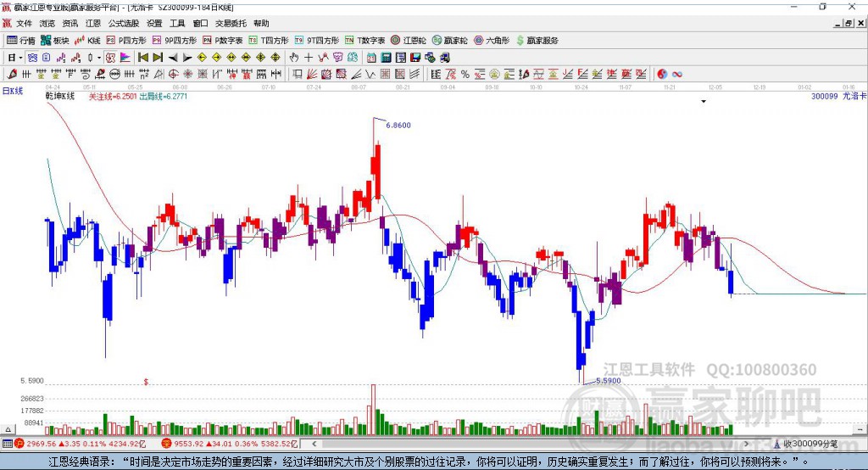The height and width of the screenshot is (470, 868).
Task: Click the infinity loop tool icon
Action: 677,75
